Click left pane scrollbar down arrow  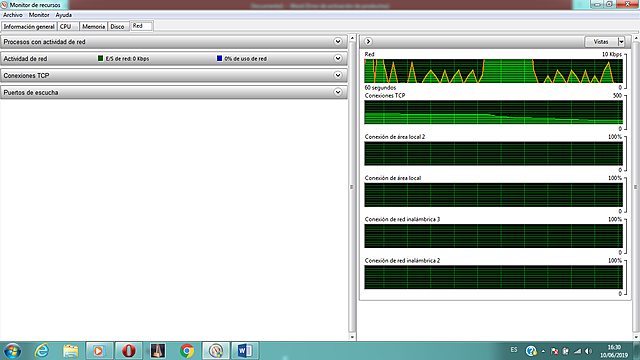pyautogui.click(x=352, y=337)
